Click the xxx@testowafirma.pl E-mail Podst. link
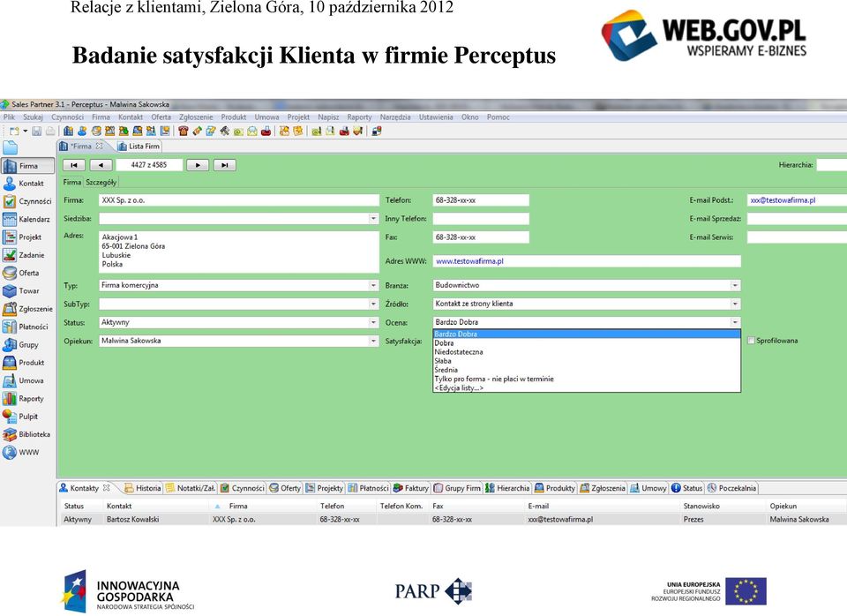 click(783, 200)
